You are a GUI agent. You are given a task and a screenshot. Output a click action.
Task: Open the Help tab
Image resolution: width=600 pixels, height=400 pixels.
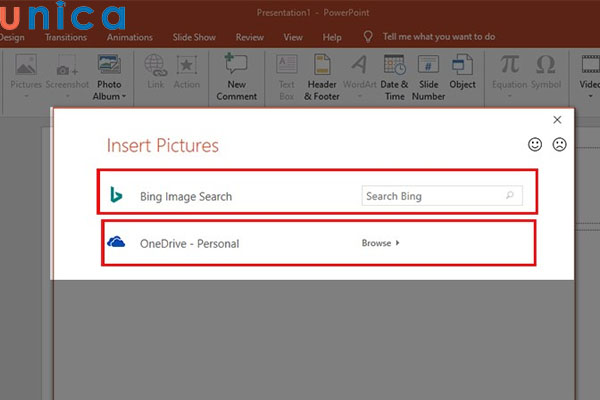pos(332,37)
